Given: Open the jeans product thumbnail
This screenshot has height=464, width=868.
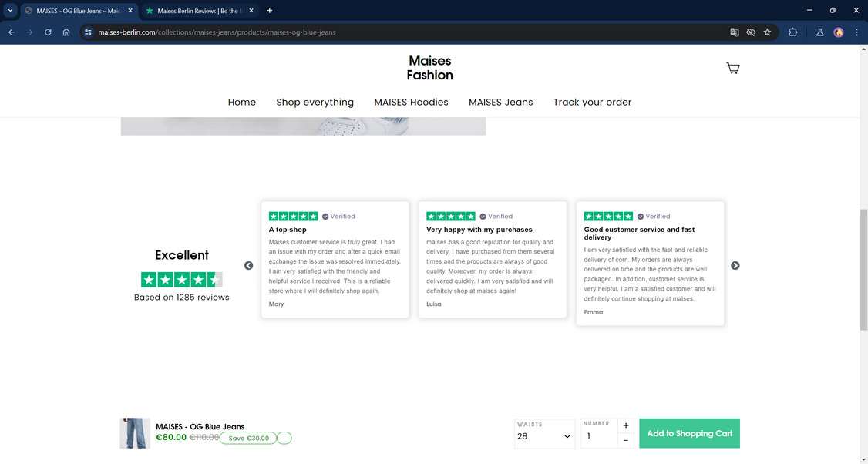Looking at the screenshot, I should coord(135,433).
